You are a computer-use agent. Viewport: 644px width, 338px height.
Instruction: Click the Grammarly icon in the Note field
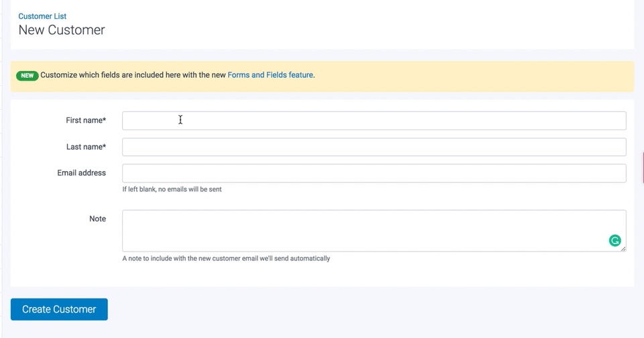tap(614, 241)
